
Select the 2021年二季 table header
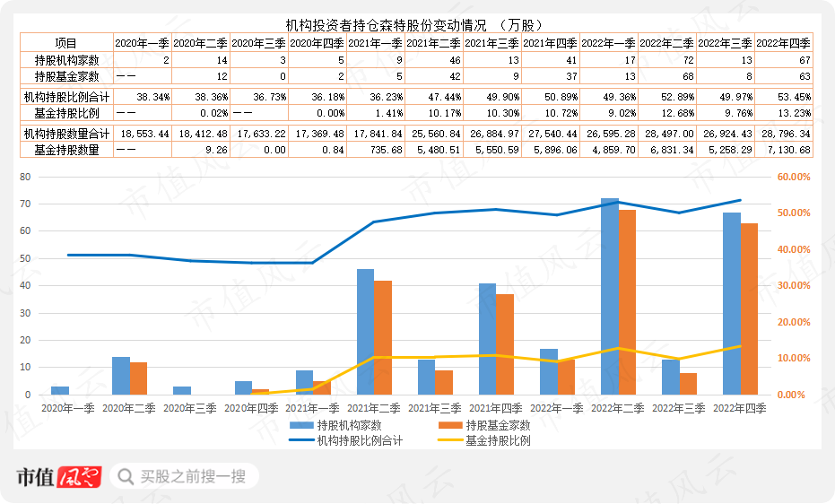point(434,43)
